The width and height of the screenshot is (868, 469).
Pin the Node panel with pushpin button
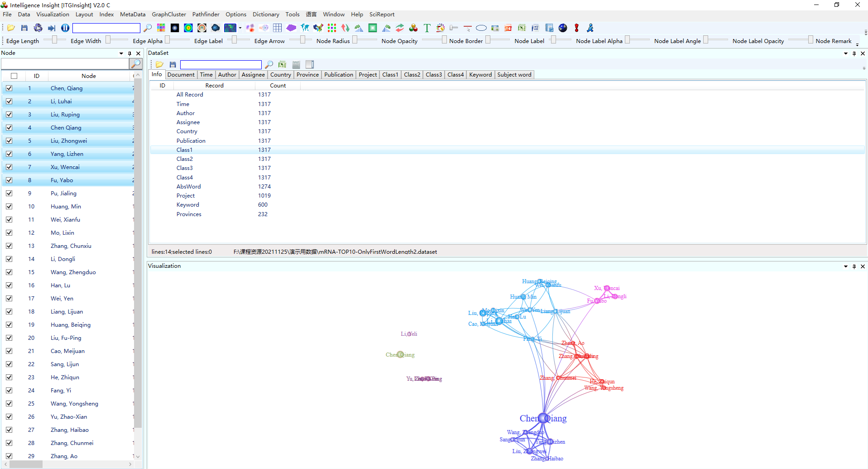(130, 53)
